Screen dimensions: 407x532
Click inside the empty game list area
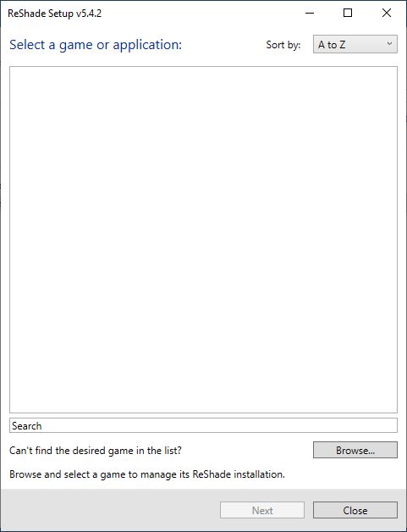pos(203,240)
